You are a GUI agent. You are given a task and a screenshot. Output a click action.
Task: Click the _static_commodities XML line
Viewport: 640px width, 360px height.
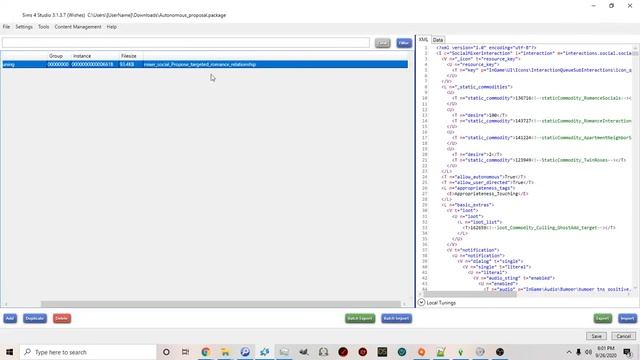click(477, 87)
